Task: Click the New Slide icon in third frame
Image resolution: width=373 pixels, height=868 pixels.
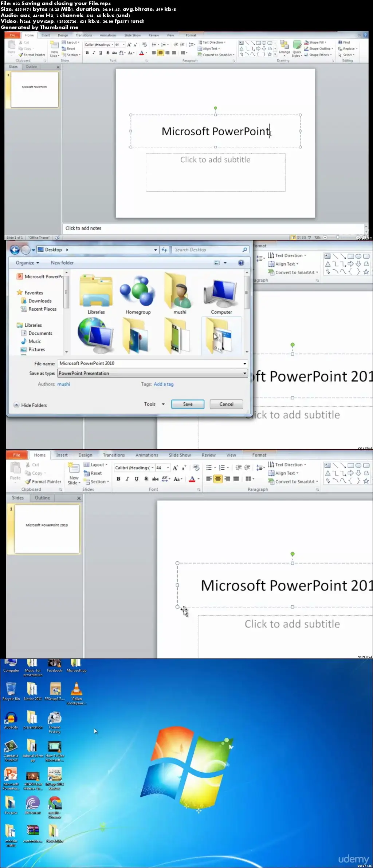Action: click(74, 468)
